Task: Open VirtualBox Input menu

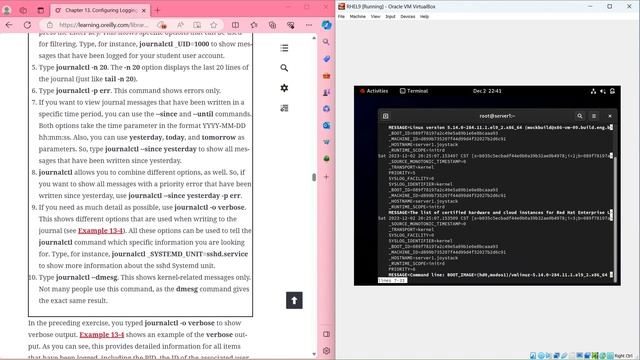Action: point(390,17)
